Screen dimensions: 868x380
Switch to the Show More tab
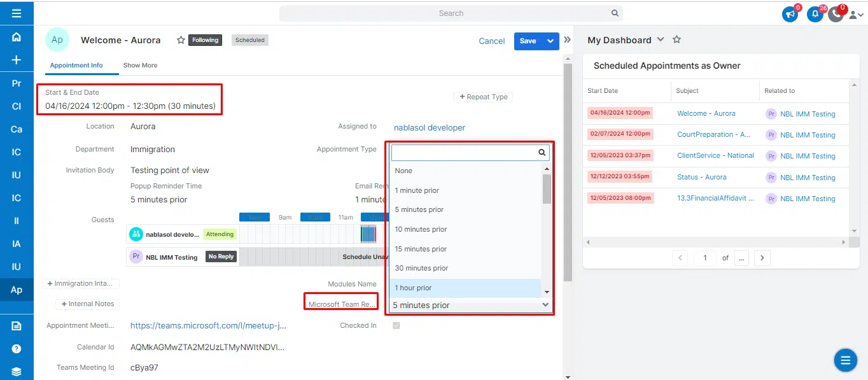click(140, 66)
